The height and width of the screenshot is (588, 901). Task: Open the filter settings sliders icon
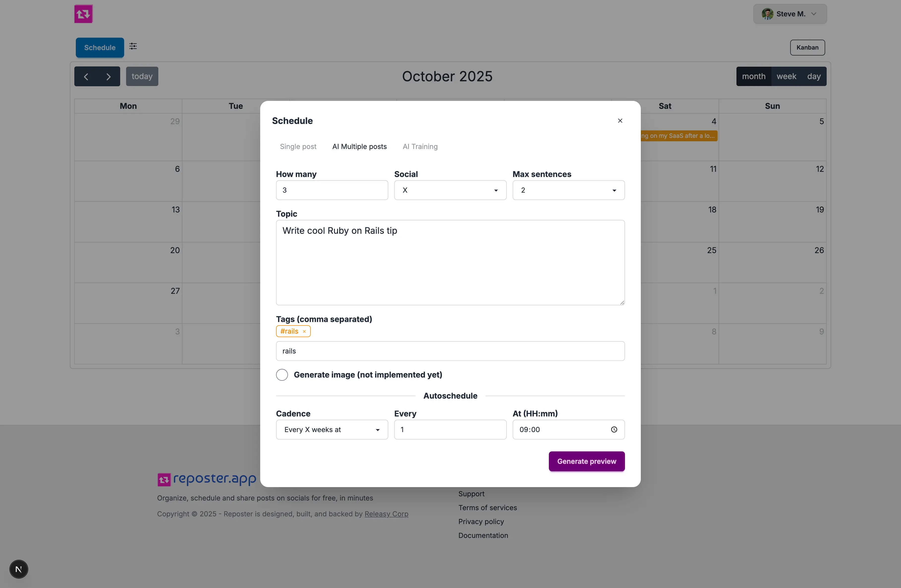pos(133,46)
